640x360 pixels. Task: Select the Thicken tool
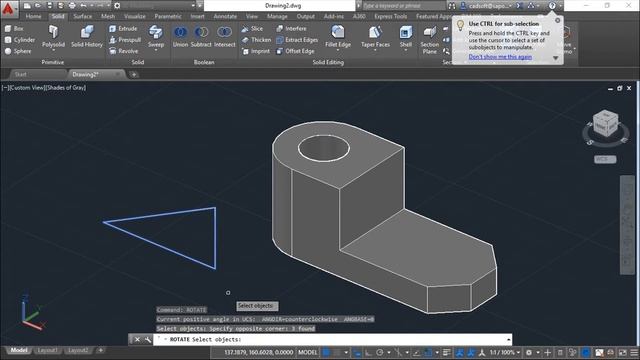[x=256, y=40]
